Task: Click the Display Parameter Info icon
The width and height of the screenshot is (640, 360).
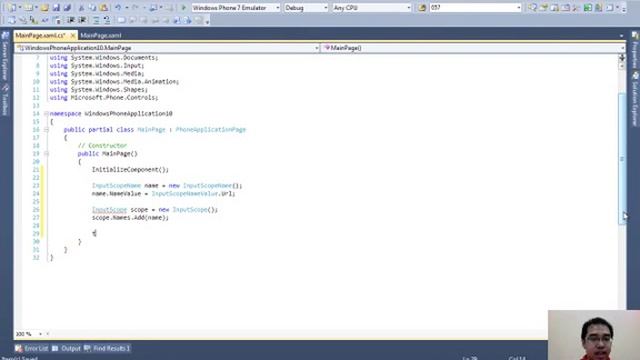Action: click(22, 20)
